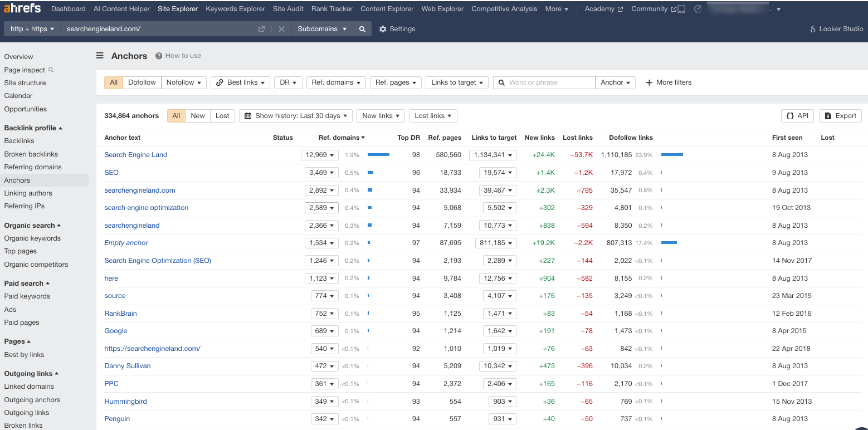The height and width of the screenshot is (430, 868).
Task: Open Keywords Explorer in top menu
Action: (235, 9)
